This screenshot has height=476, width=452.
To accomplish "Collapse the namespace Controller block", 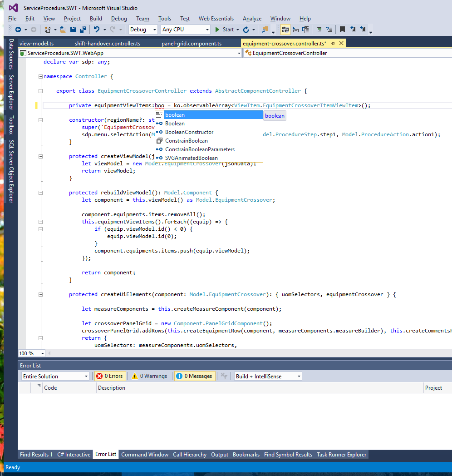I will tap(40, 76).
